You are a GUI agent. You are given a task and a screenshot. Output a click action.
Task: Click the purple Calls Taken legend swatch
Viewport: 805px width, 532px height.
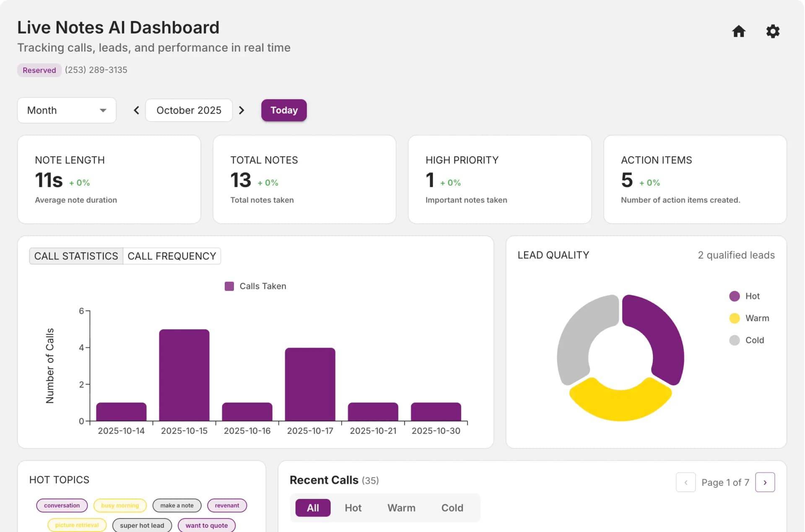tap(229, 286)
